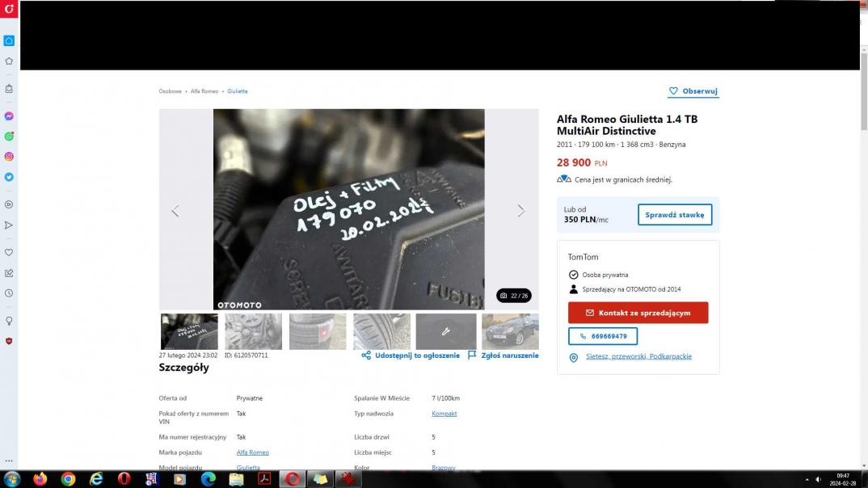Click the Obserwuj heart button
The image size is (868, 488).
pyautogui.click(x=693, y=91)
